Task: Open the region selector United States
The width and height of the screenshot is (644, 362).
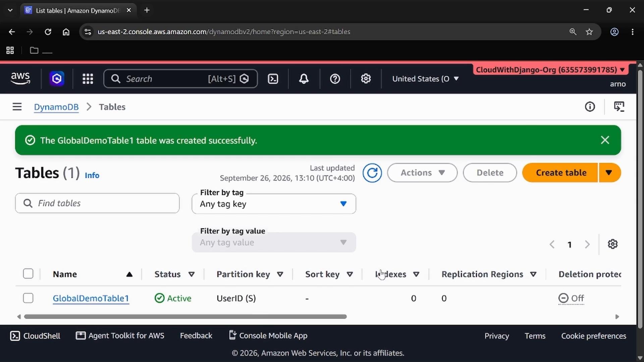Action: point(425,79)
